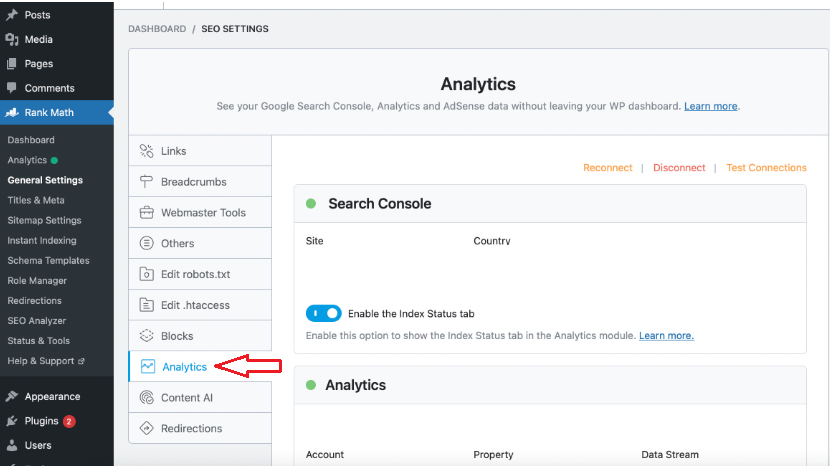Click the Appearance brush icon

point(12,396)
